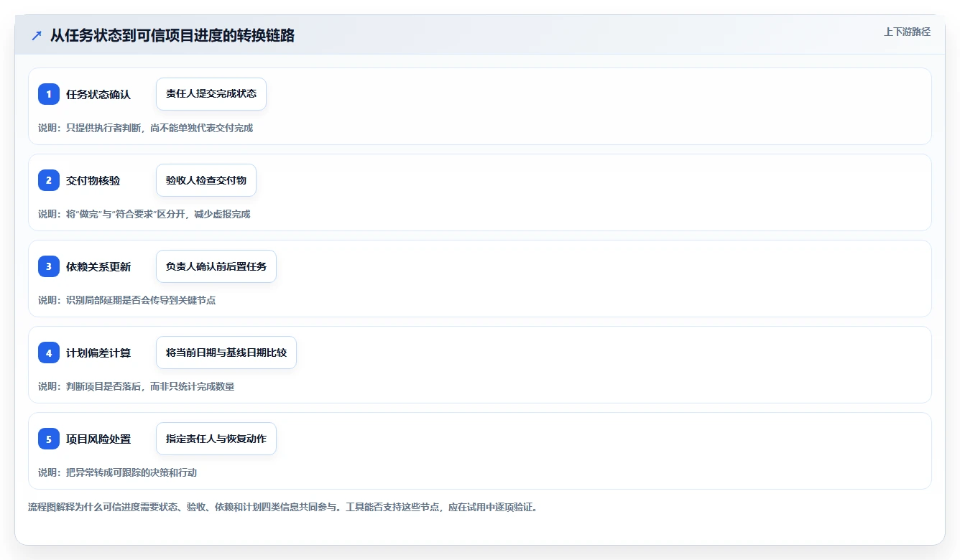Click the step number 2 badge
This screenshot has height=560, width=960.
[49, 180]
